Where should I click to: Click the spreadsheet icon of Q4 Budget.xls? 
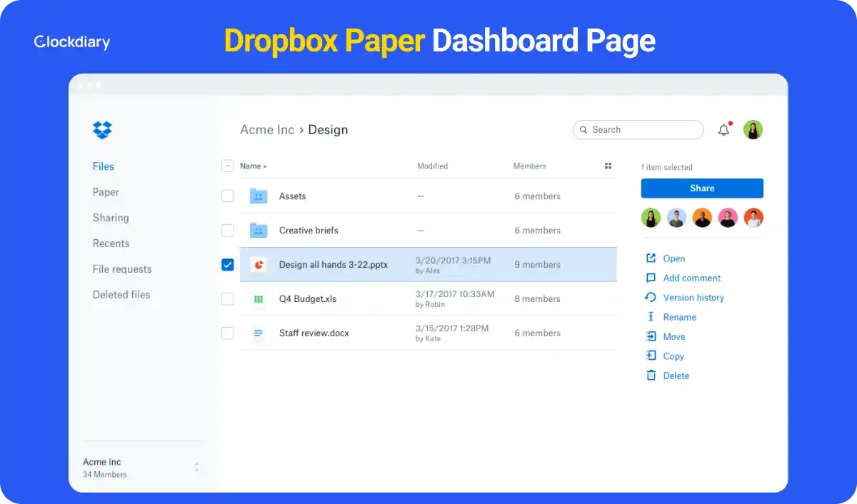[258, 298]
